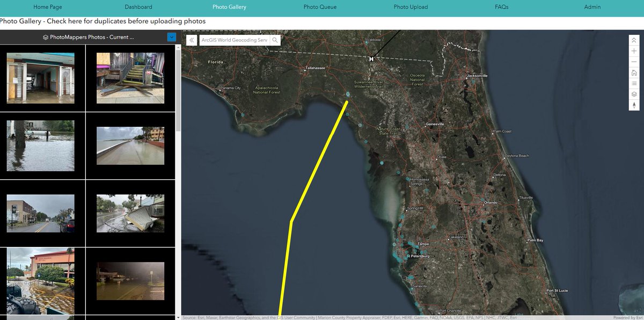Click the gallery scrollbar up arrow
The width and height of the screenshot is (644, 320).
pos(178,47)
